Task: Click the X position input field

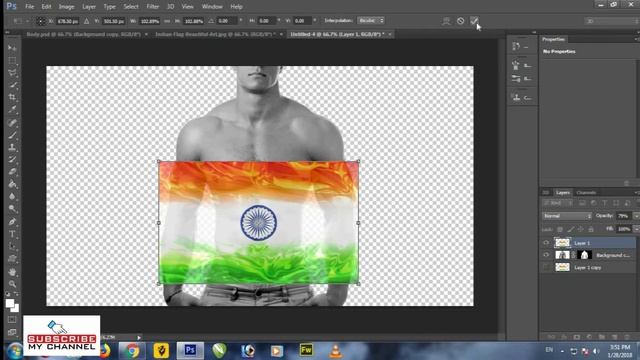Action: click(67, 21)
